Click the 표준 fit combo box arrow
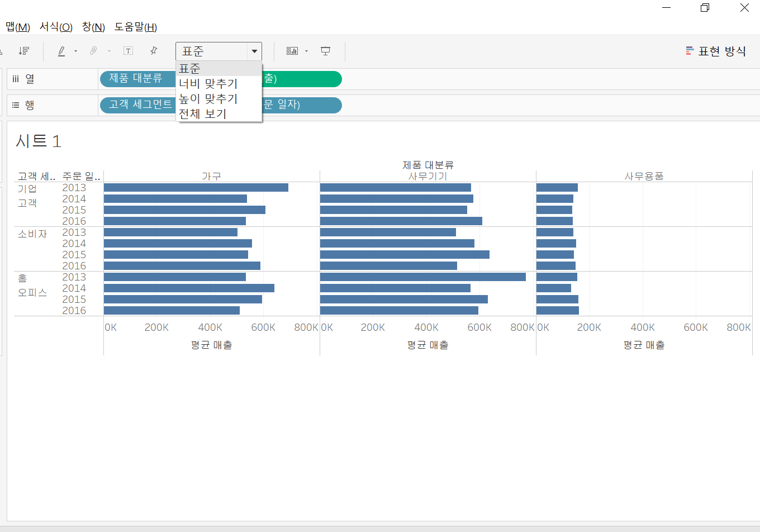760x532 pixels. [x=254, y=51]
